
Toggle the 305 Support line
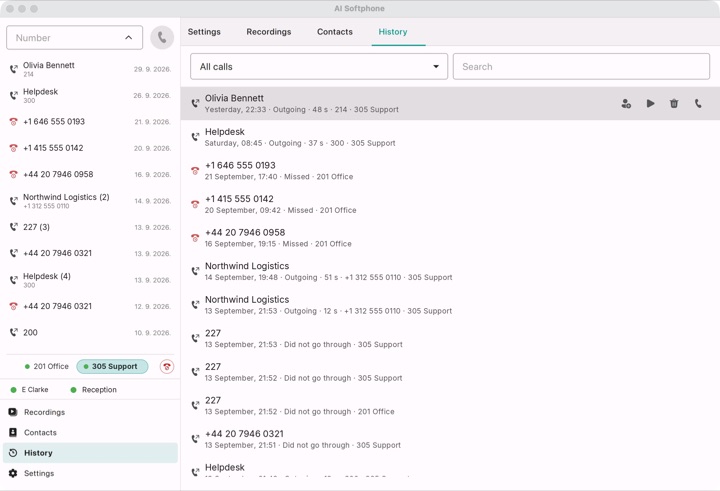(x=112, y=366)
